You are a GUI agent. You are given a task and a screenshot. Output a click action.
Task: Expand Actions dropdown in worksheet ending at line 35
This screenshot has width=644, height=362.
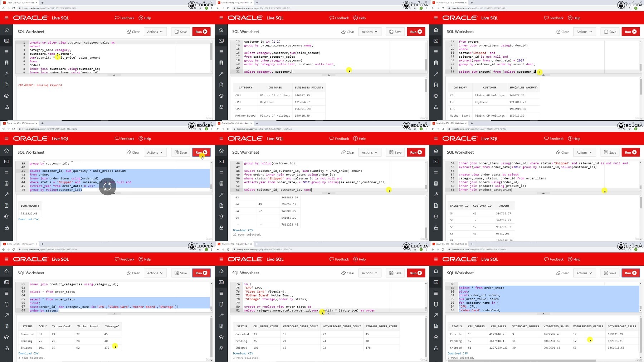(584, 32)
